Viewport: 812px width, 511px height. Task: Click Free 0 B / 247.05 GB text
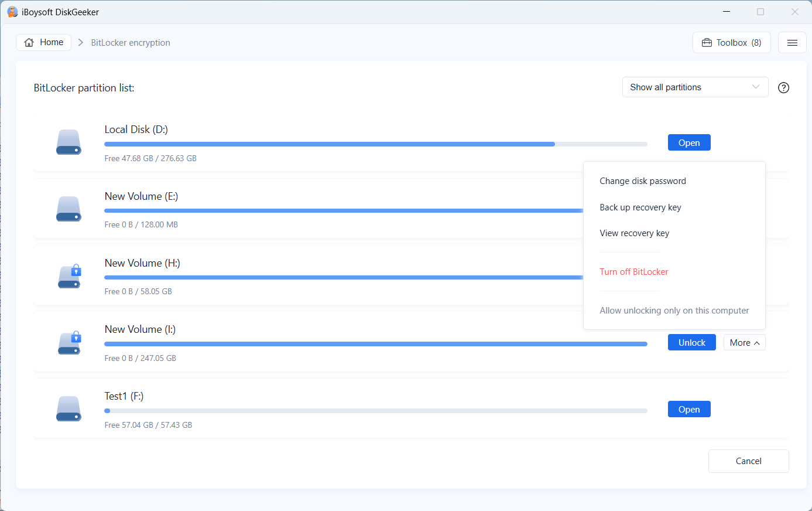click(x=141, y=358)
